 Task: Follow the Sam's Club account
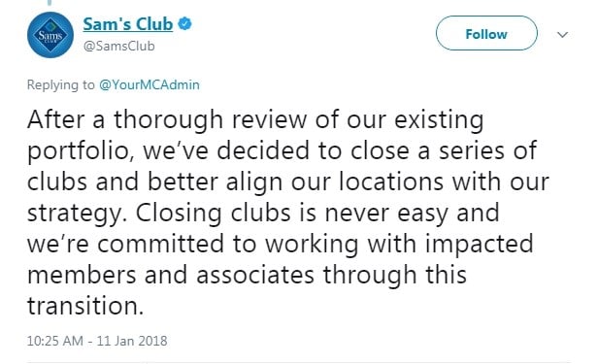tap(486, 34)
